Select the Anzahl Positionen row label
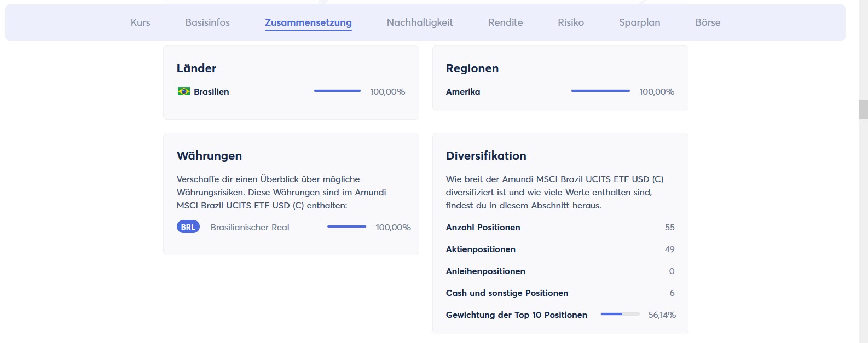Image resolution: width=868 pixels, height=343 pixels. [483, 228]
